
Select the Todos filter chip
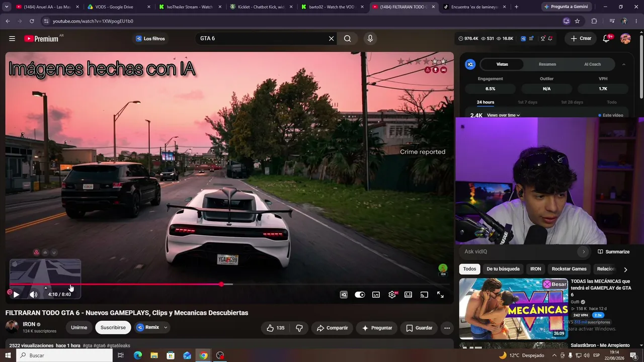[469, 269]
